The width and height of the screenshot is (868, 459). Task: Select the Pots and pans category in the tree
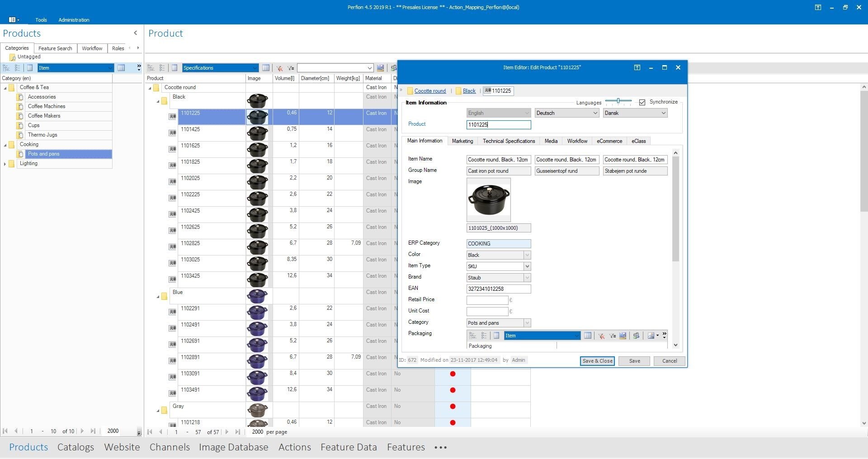pyautogui.click(x=44, y=154)
